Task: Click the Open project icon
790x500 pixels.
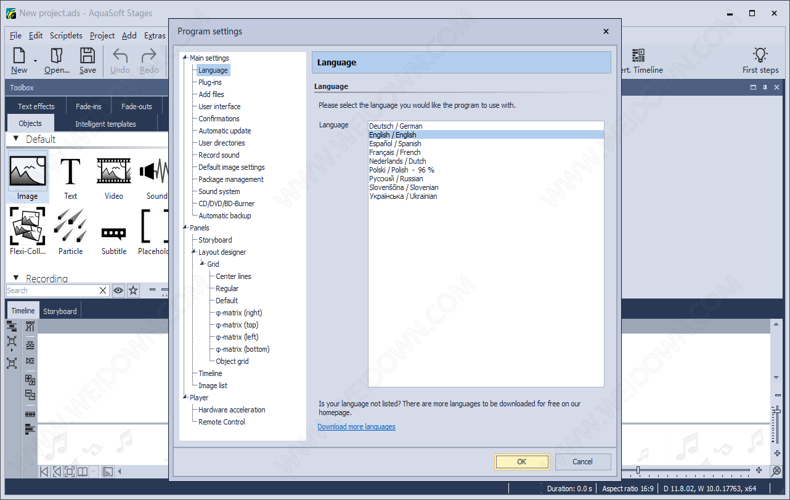Action: coord(56,55)
